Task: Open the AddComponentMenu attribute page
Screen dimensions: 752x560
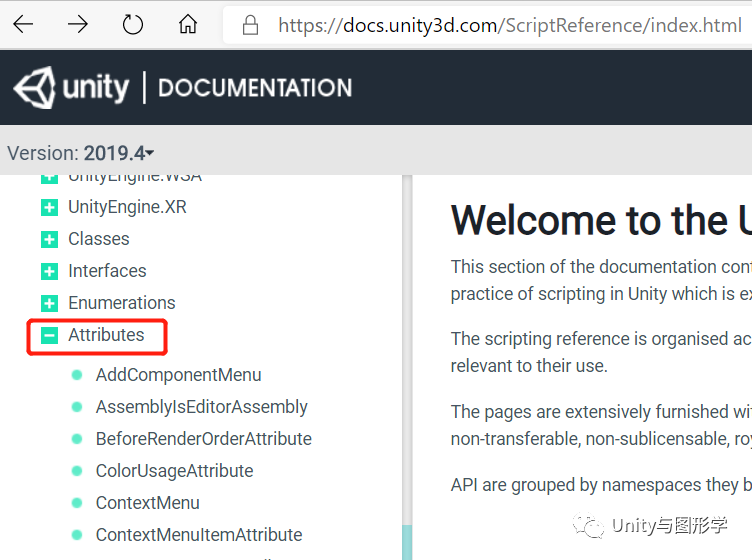Action: (178, 375)
